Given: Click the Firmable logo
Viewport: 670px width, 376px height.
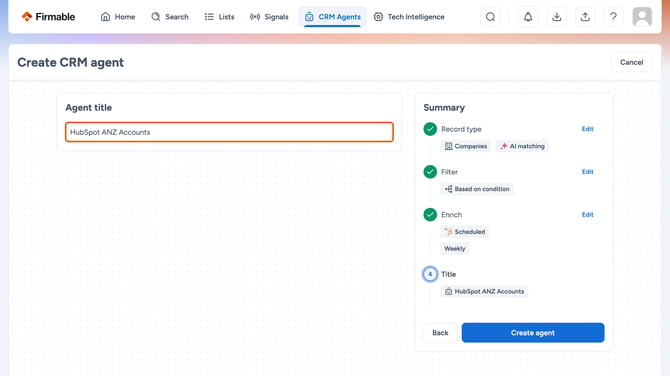Looking at the screenshot, I should 48,17.
